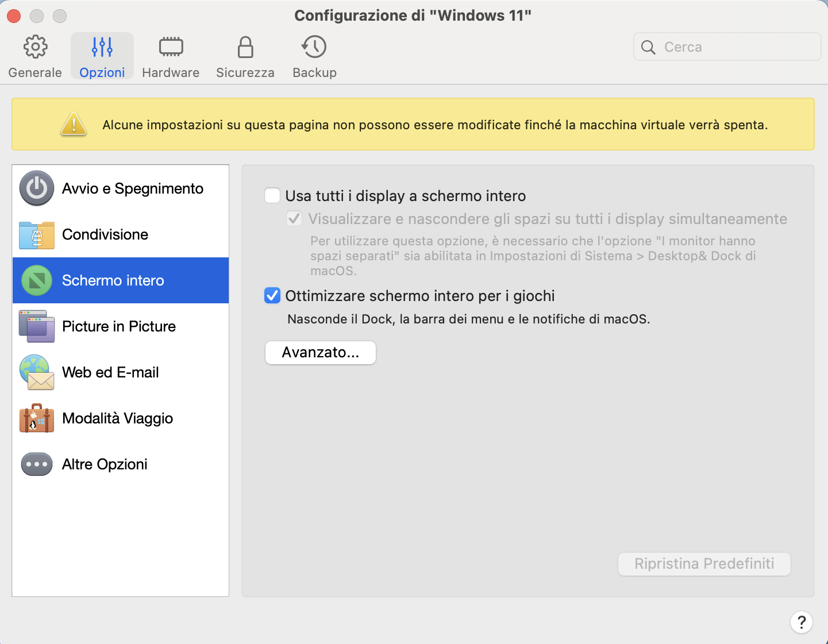Screen dimensions: 828x644
Task: Click the yellow warning triangle icon
Action: pos(74,124)
